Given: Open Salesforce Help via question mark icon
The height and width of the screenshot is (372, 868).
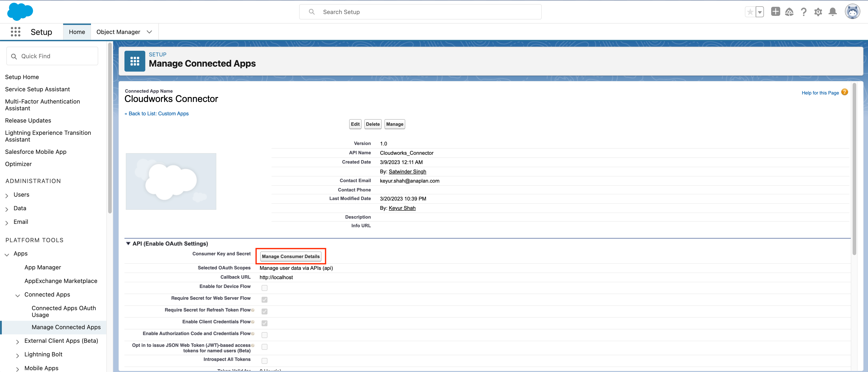Looking at the screenshot, I should 804,12.
